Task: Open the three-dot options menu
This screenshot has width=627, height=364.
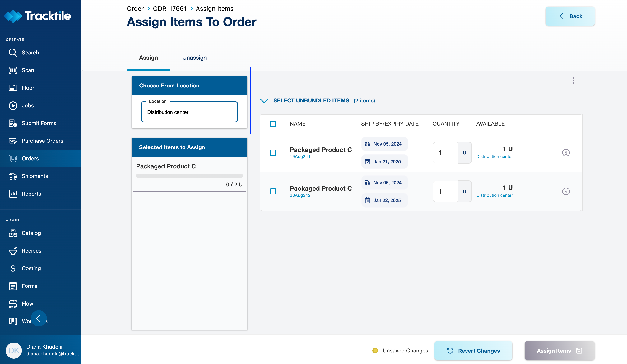Action: tap(573, 81)
